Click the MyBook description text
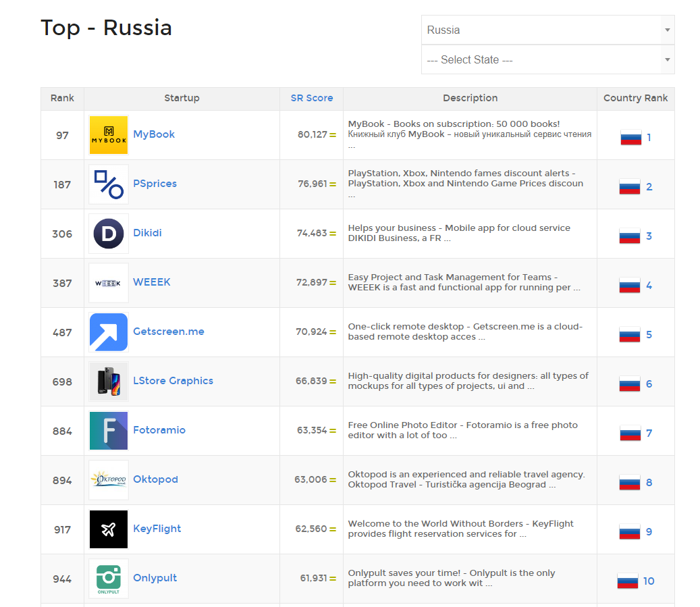This screenshot has width=700, height=607. point(470,134)
